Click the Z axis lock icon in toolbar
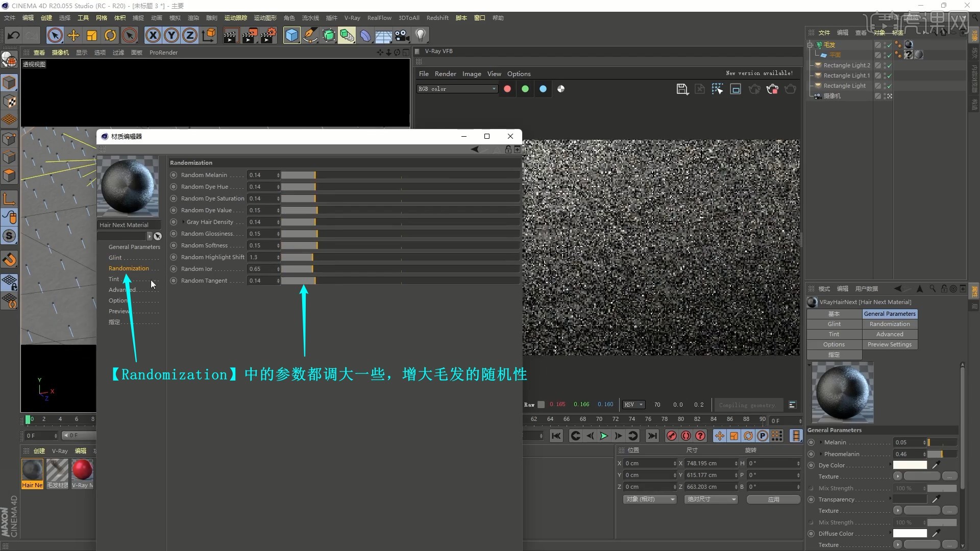 [x=189, y=35]
